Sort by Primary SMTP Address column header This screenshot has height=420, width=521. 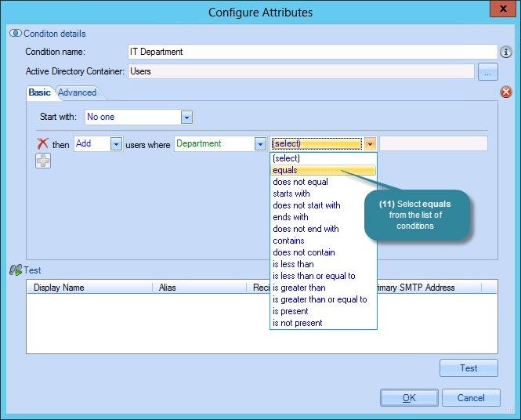click(429, 288)
